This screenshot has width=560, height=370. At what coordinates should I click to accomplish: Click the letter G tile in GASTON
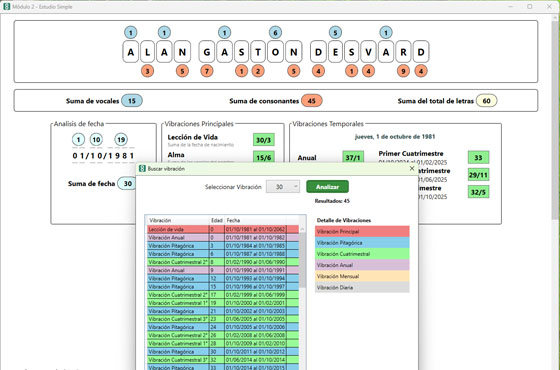click(x=207, y=52)
